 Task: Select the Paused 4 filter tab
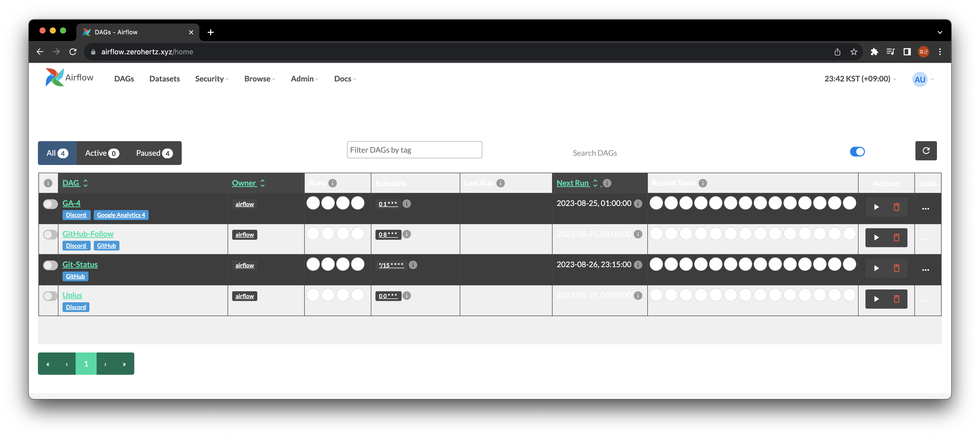[x=155, y=153]
